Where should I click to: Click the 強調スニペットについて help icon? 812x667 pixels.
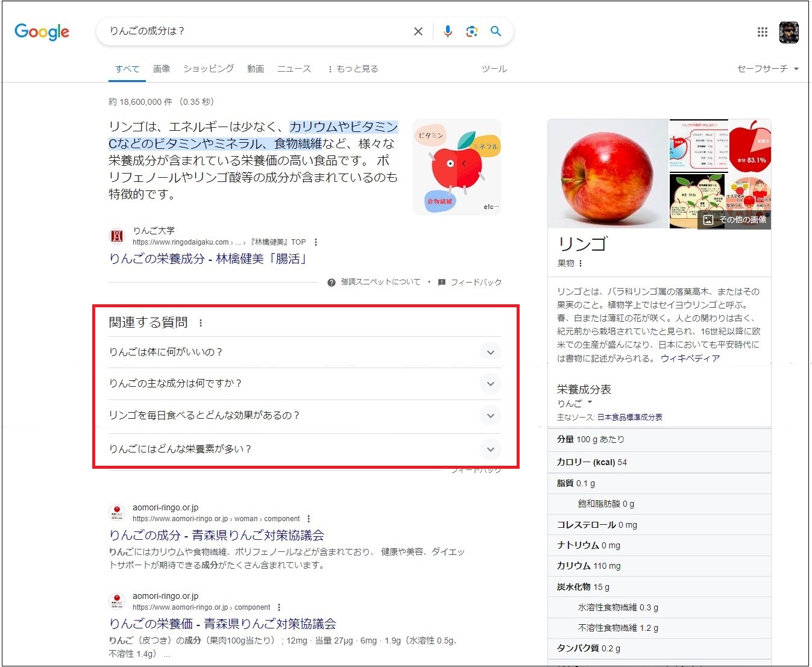(331, 283)
